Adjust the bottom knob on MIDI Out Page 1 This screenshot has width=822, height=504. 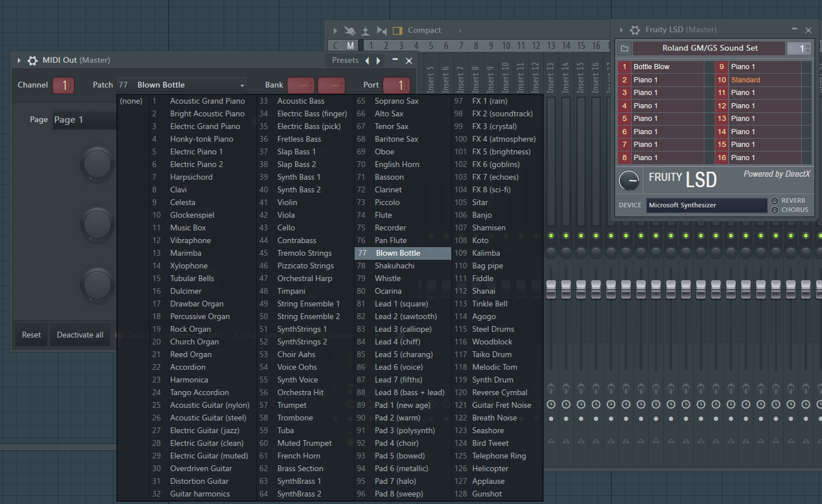(97, 284)
